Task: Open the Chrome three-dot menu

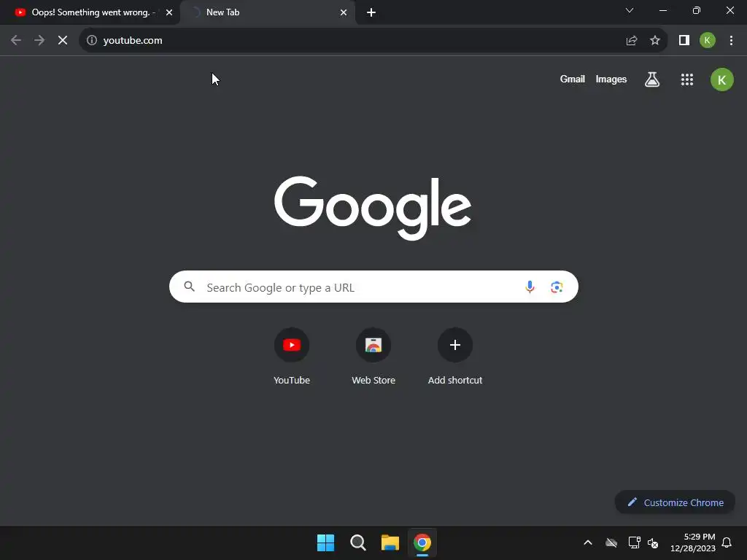Action: [731, 41]
